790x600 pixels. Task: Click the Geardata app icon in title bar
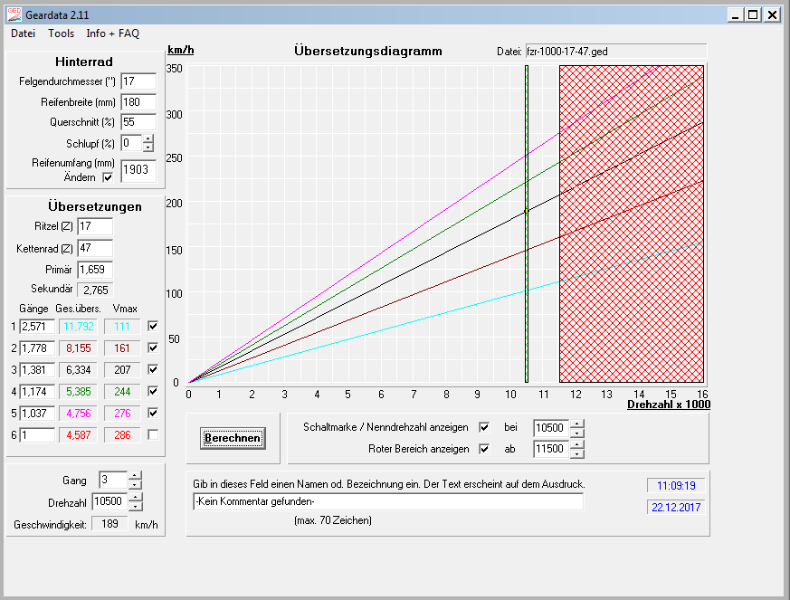(x=13, y=14)
